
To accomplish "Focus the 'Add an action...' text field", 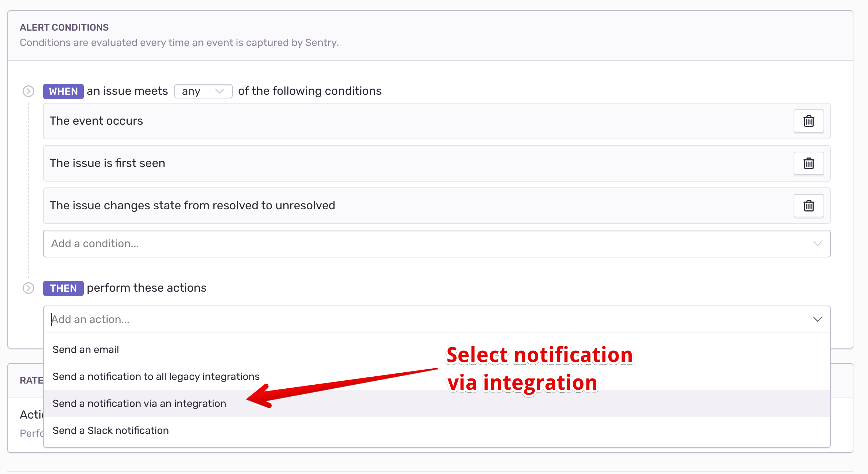I will pos(427,319).
